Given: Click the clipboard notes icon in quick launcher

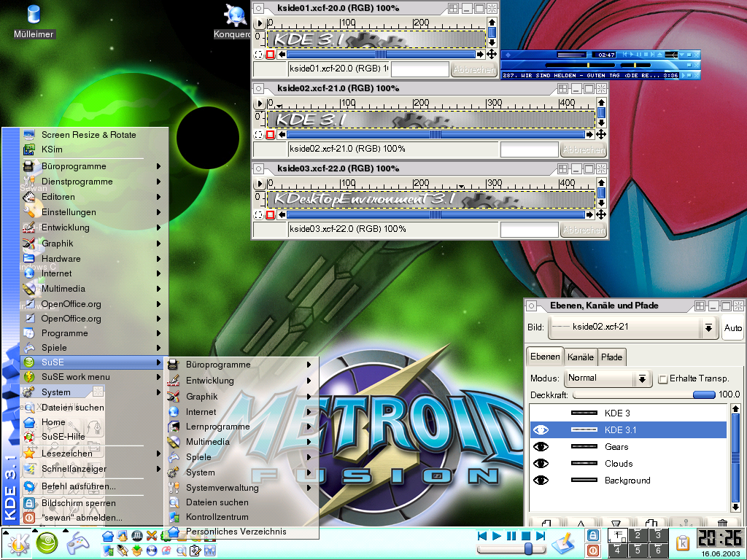Looking at the screenshot, I should [x=196, y=551].
